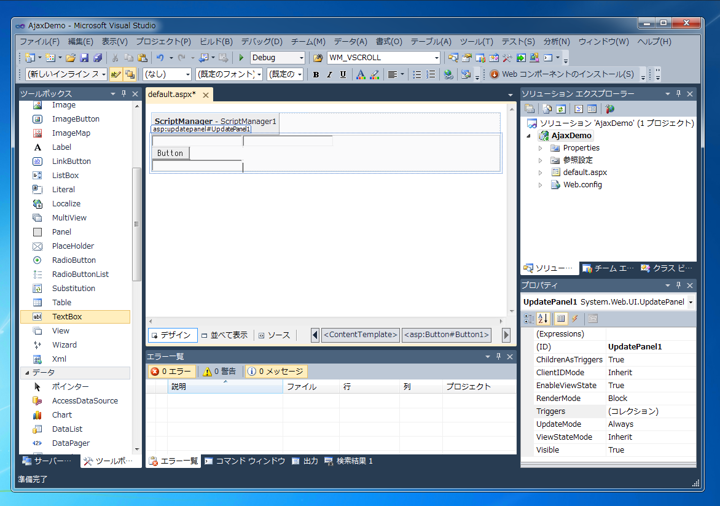Click the UpdateMode Always value
The image size is (720, 506).
620,424
